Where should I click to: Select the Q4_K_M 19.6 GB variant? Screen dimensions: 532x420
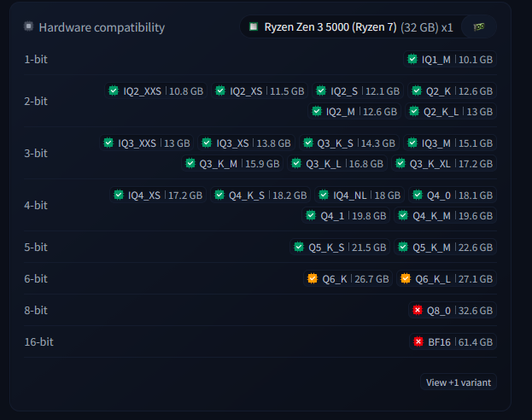[445, 215]
